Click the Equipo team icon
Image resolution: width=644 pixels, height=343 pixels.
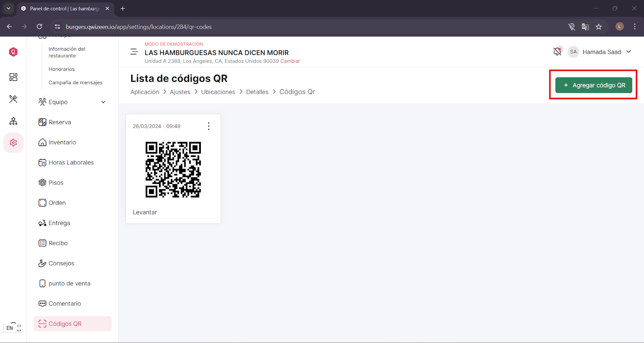point(42,102)
